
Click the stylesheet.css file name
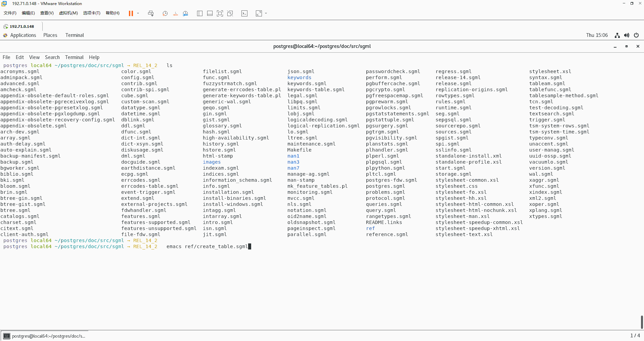[456, 186]
